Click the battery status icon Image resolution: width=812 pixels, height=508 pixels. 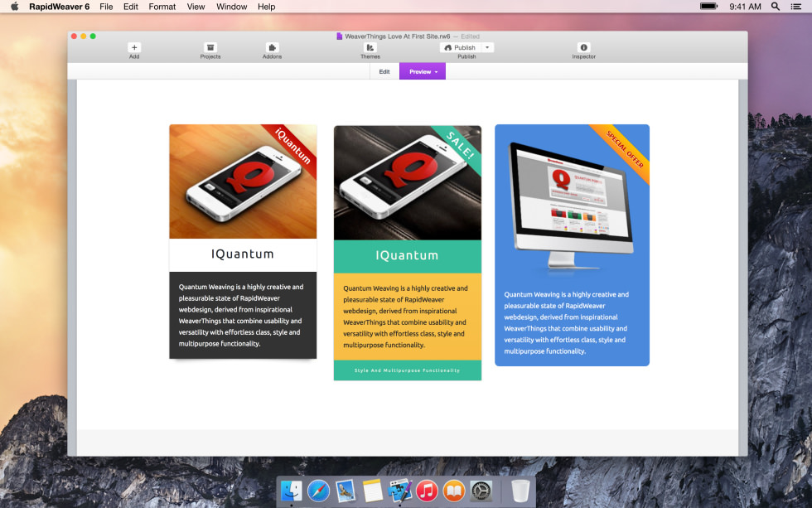[x=708, y=6]
